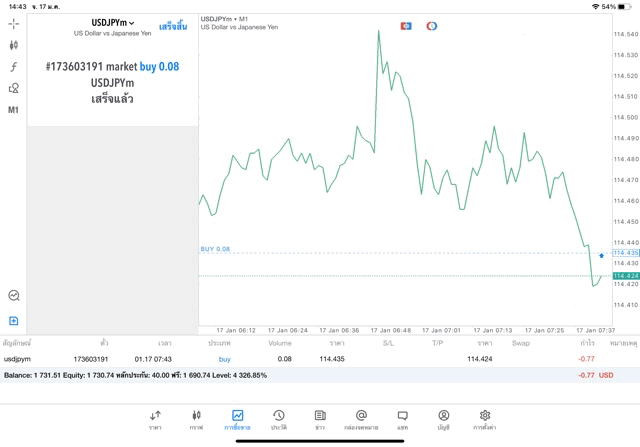640x447 pixels.
Task: Tap the red-blue square chart icon
Action: pyautogui.click(x=406, y=26)
